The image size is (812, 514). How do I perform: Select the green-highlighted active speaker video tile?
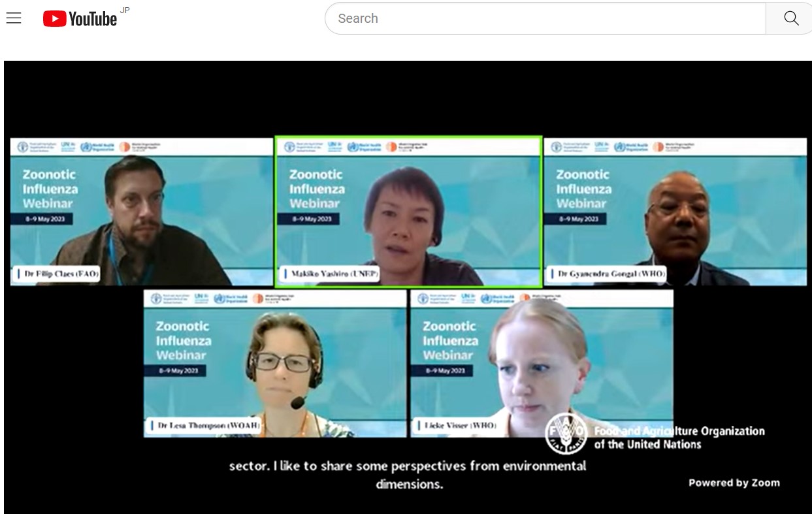(x=408, y=212)
